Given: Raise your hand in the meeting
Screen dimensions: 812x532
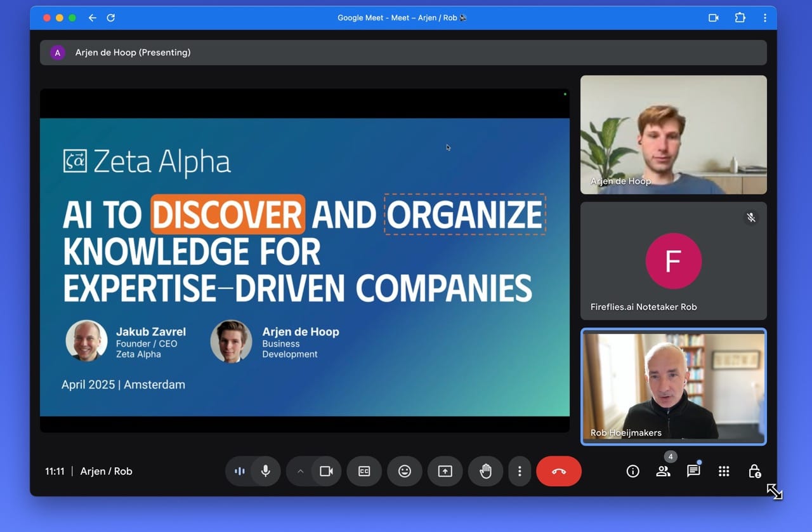Looking at the screenshot, I should click(x=486, y=471).
